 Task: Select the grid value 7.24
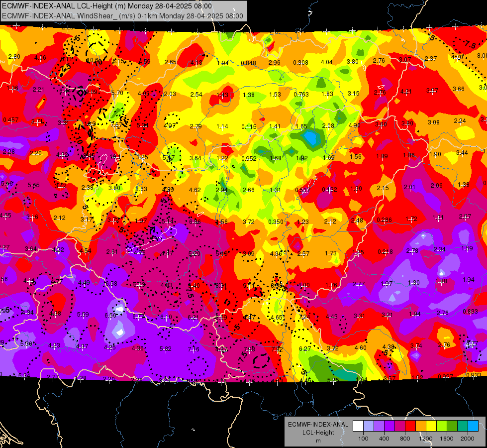tap(304, 317)
